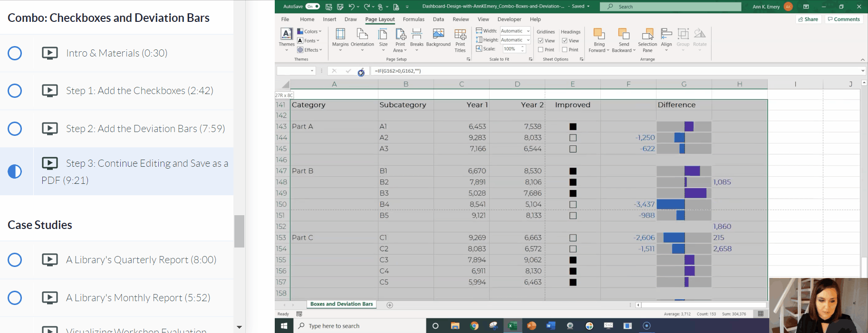The width and height of the screenshot is (868, 333).
Task: Open File Explorer from the taskbar
Action: 455,326
